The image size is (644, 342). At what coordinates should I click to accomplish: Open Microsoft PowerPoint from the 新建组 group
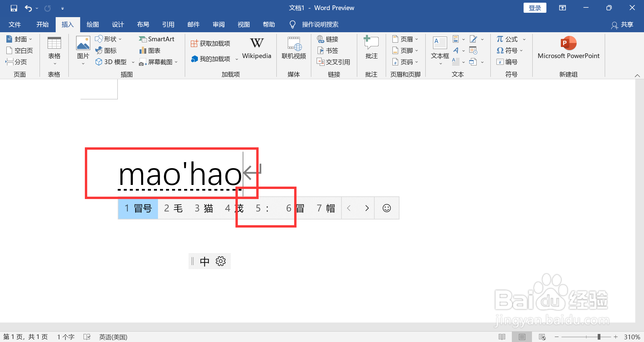(568, 48)
